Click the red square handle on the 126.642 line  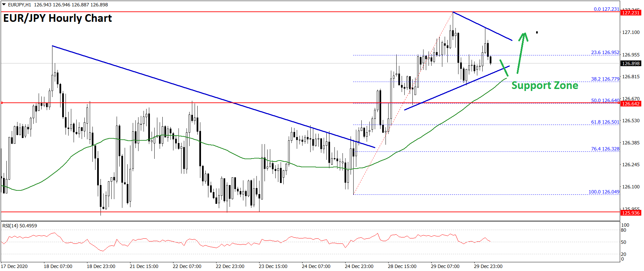pos(2,103)
